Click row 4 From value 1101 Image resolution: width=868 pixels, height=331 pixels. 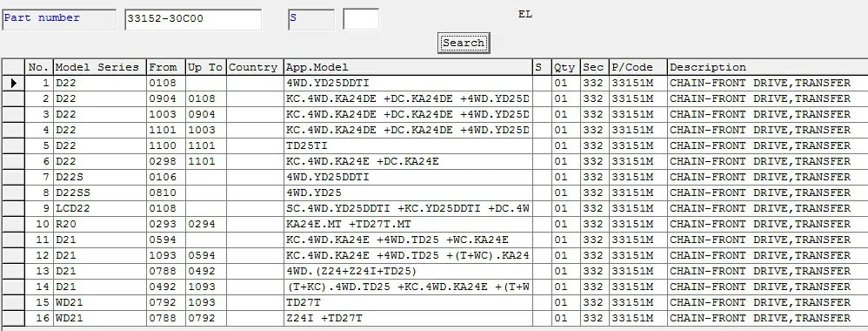[x=165, y=131]
